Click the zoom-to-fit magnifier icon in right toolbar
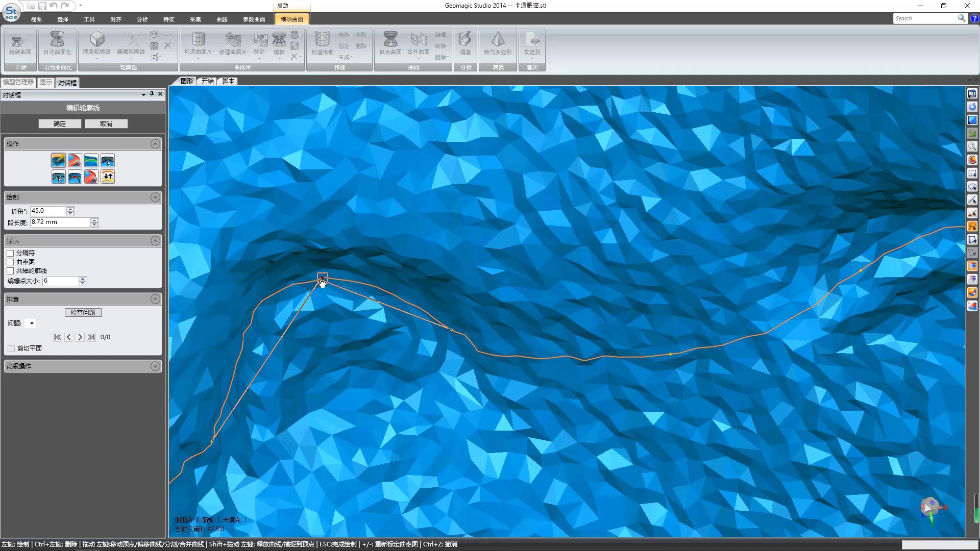980x551 pixels. click(972, 147)
